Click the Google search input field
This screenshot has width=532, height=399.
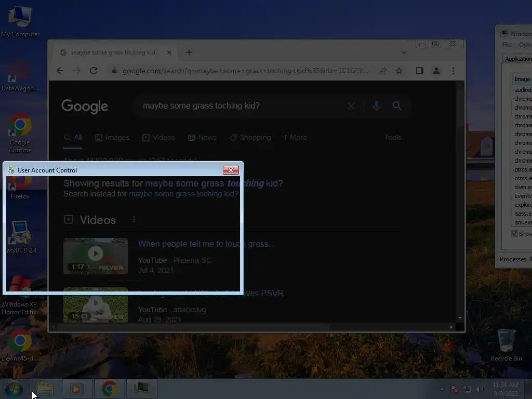pyautogui.click(x=241, y=106)
